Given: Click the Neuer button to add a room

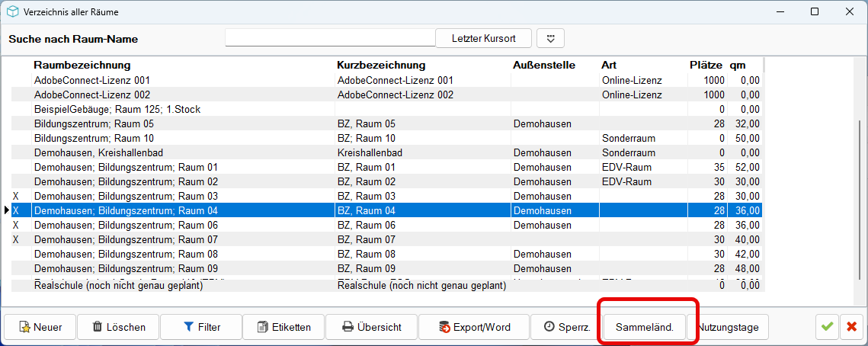Looking at the screenshot, I should click(x=40, y=327).
